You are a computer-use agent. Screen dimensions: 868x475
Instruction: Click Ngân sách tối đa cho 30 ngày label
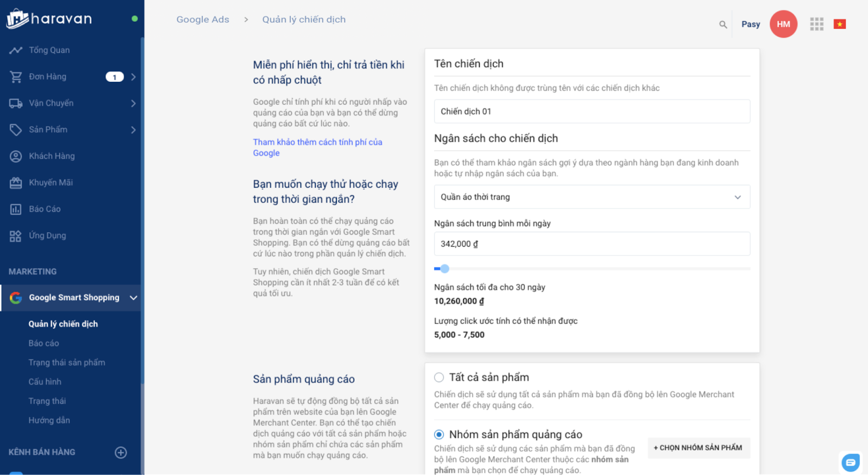[x=489, y=287]
